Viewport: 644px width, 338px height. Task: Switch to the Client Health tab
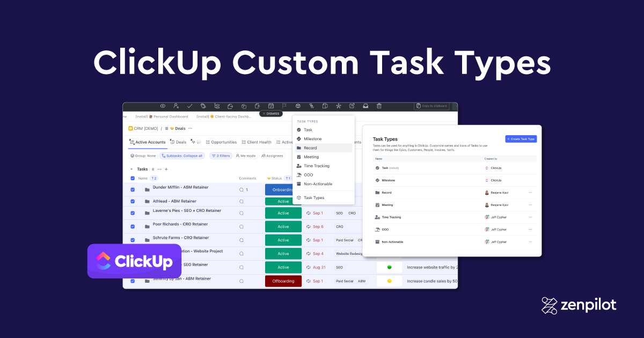259,142
